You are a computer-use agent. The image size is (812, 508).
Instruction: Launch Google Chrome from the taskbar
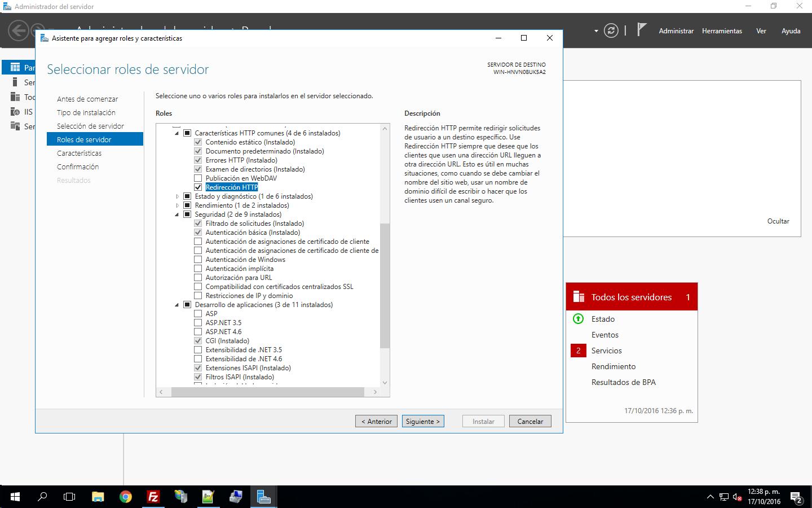(x=125, y=497)
